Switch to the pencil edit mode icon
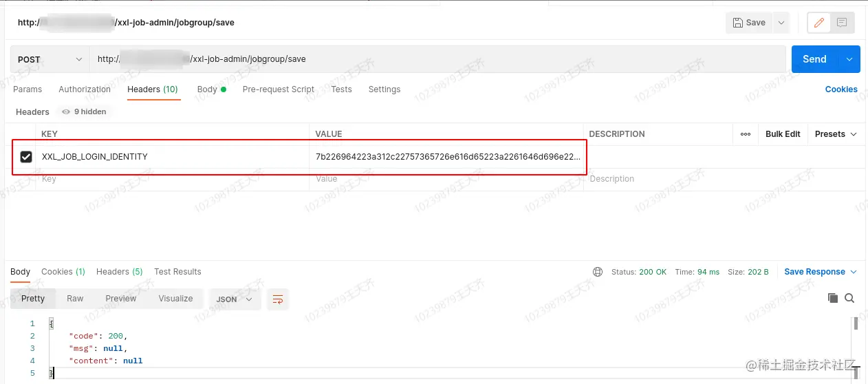The image size is (868, 384). pyautogui.click(x=818, y=23)
